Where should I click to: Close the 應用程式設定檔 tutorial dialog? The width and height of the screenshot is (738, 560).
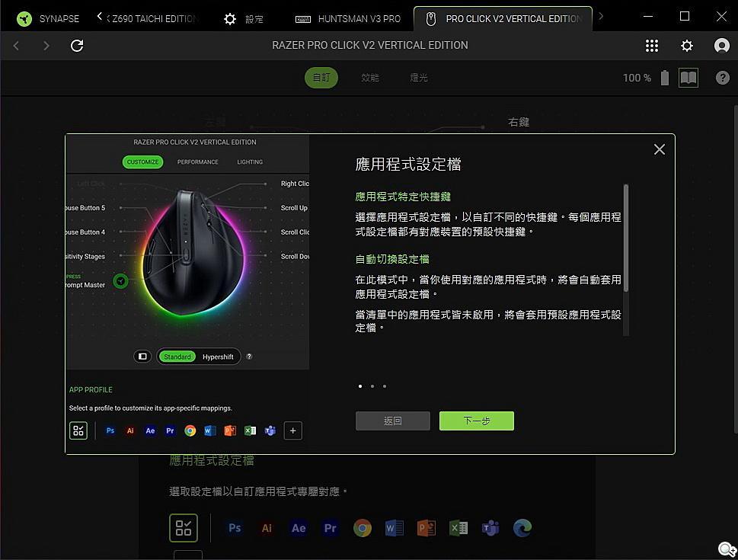659,149
